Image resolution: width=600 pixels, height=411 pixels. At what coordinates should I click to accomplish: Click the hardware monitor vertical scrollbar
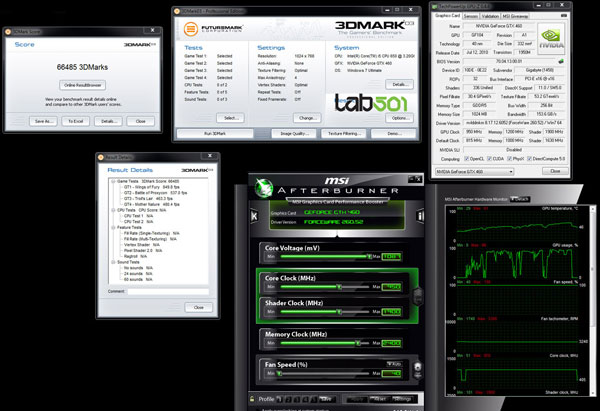tap(593, 300)
